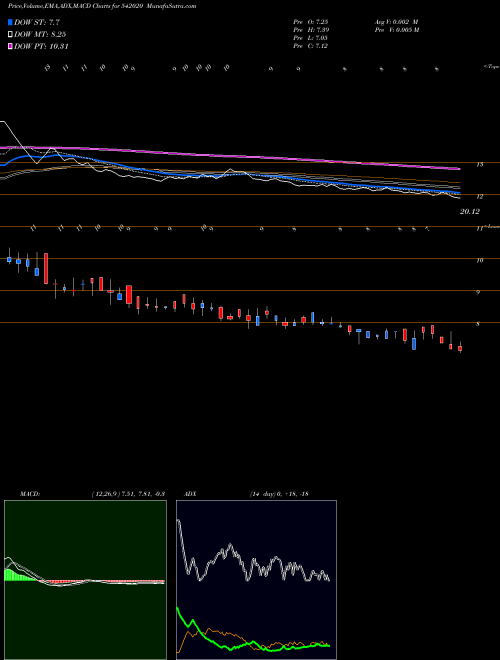Screen dimensions: 500x660
Task: Click the price axis label 13
Action: tap(479, 165)
